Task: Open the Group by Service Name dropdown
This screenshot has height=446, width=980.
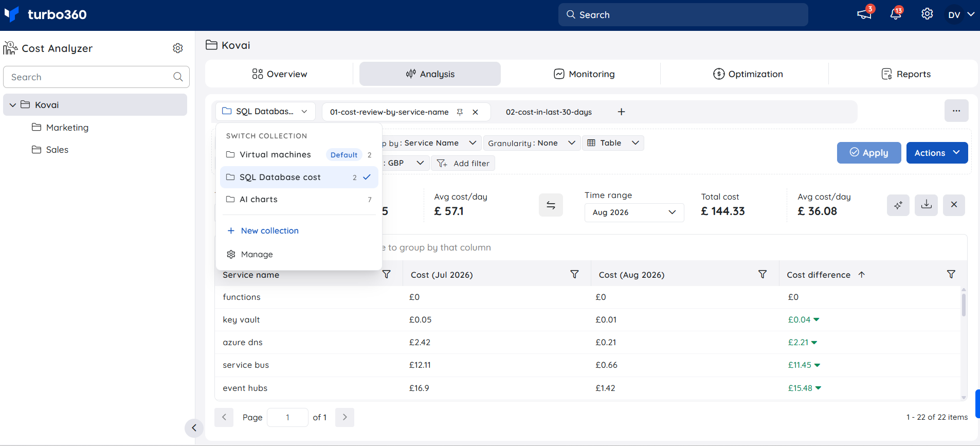Action: pyautogui.click(x=430, y=143)
